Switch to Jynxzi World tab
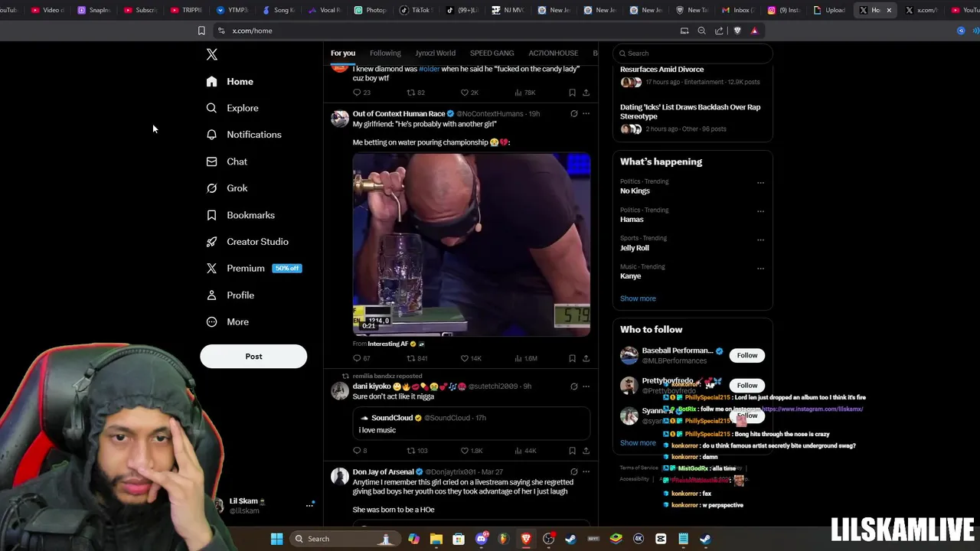Viewport: 980px width, 551px height. (x=435, y=53)
